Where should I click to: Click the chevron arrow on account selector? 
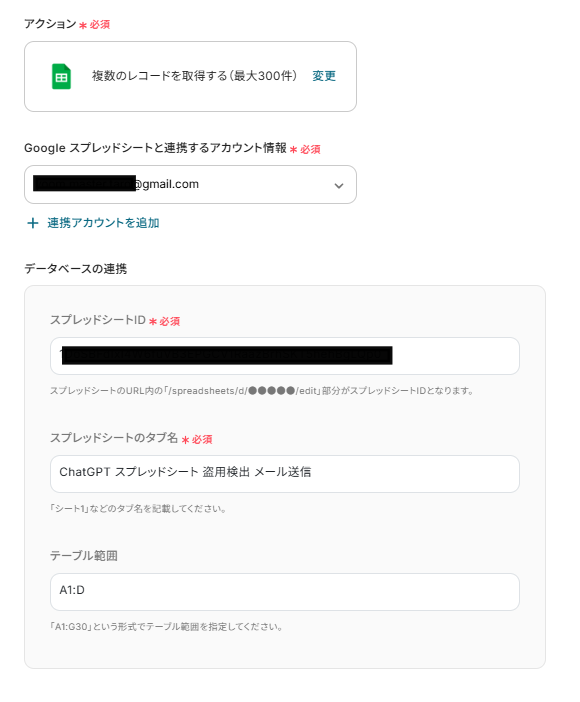[x=339, y=185]
